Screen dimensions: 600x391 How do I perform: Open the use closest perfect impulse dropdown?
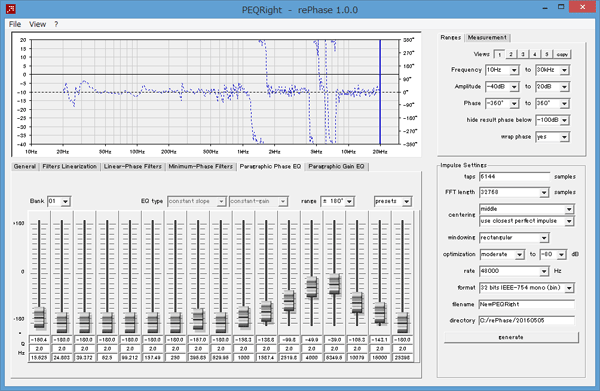coord(527,221)
